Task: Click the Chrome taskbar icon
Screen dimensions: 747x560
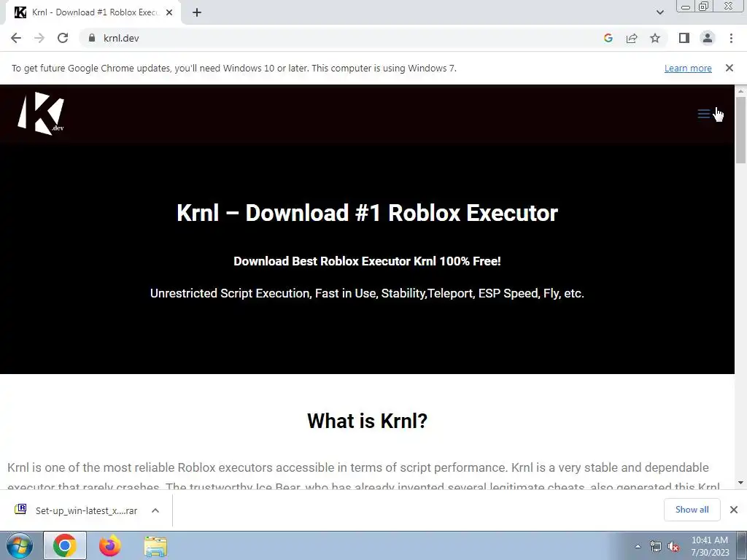Action: [65, 546]
